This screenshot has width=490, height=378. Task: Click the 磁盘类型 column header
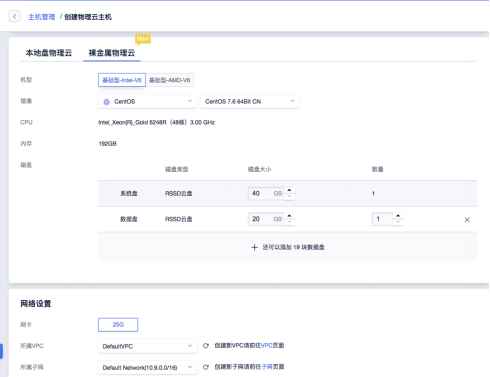[177, 169]
